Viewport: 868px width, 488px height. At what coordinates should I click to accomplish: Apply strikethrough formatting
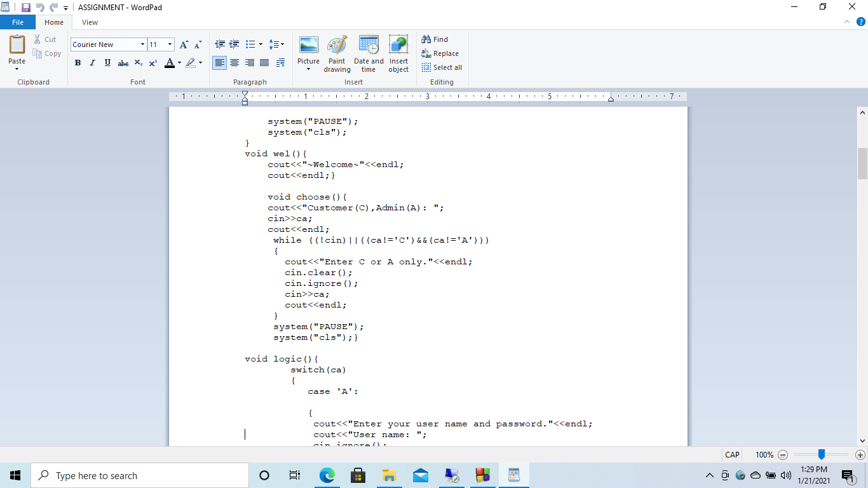tap(123, 63)
